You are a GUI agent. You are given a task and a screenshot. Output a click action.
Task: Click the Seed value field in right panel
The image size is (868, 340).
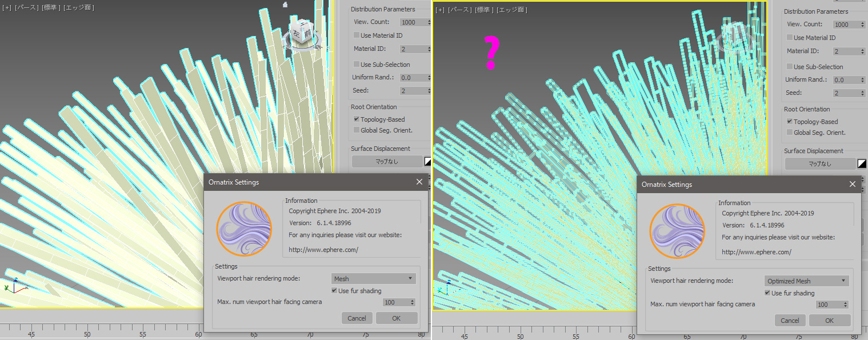click(x=846, y=93)
